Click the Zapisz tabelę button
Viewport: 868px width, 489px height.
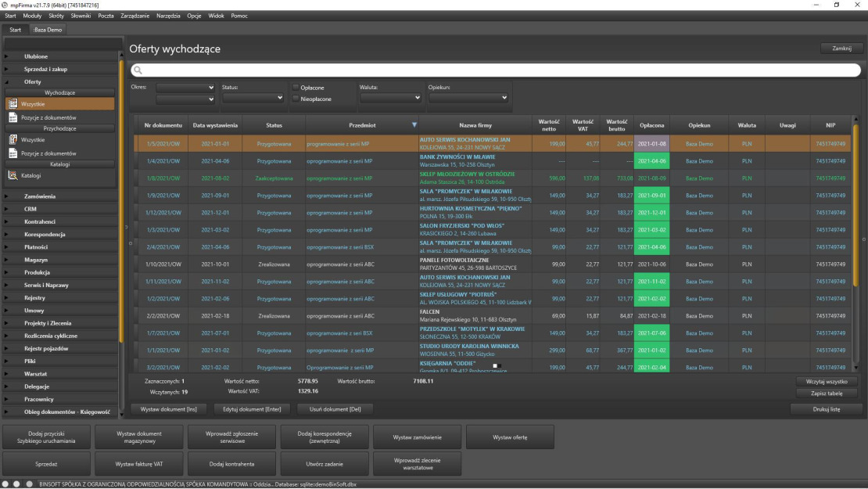click(827, 394)
